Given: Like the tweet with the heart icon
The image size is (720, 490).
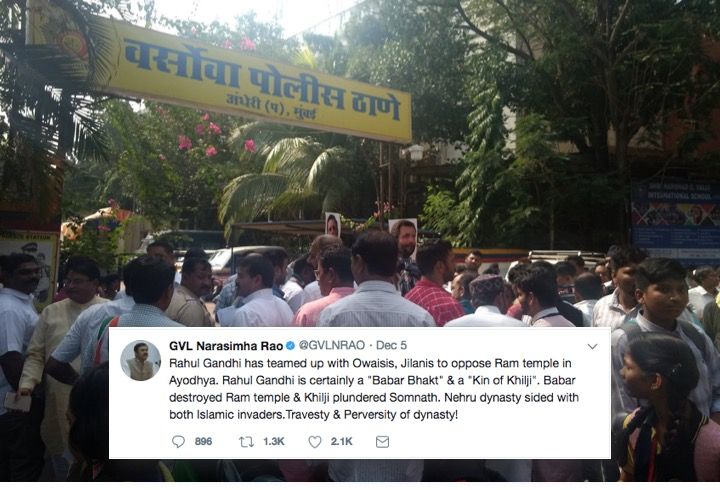Looking at the screenshot, I should (315, 442).
